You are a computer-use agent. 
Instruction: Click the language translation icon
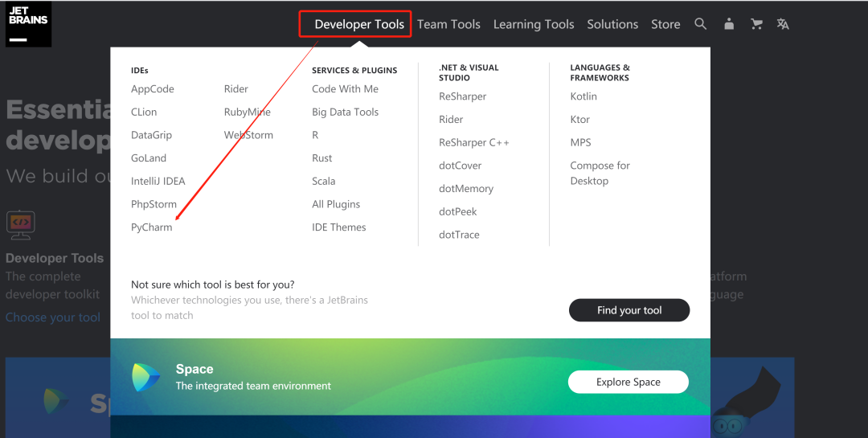783,24
